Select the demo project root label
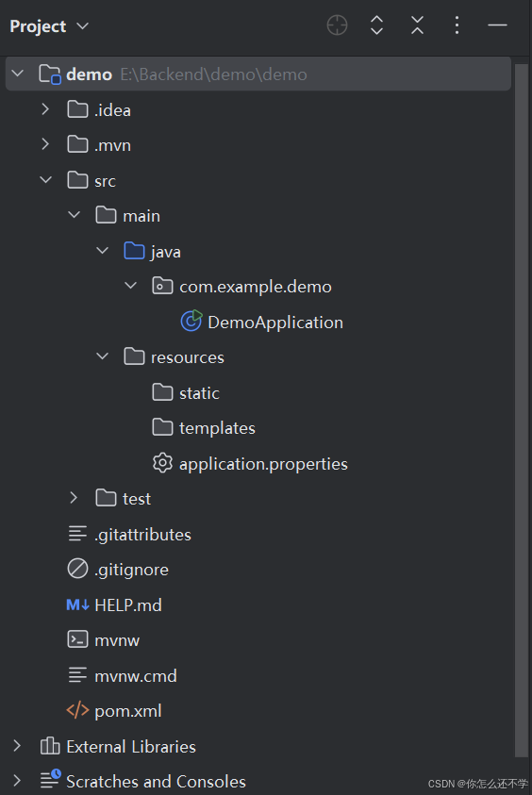 [x=89, y=75]
